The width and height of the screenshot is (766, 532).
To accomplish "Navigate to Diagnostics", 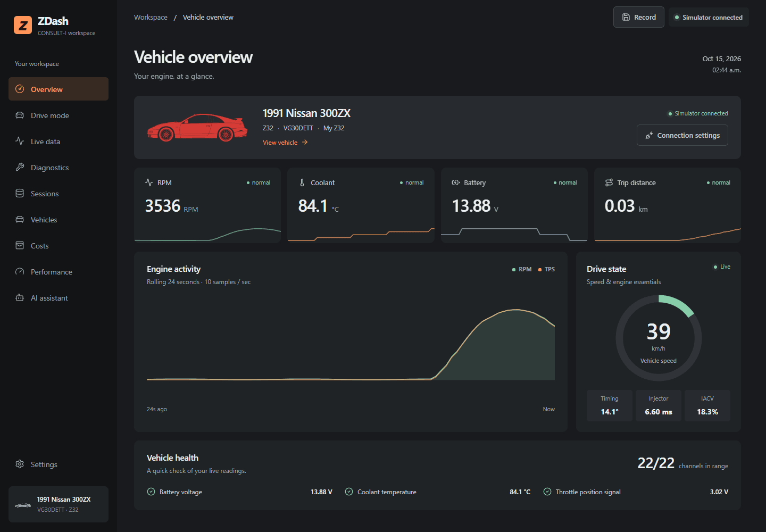I will point(59,167).
